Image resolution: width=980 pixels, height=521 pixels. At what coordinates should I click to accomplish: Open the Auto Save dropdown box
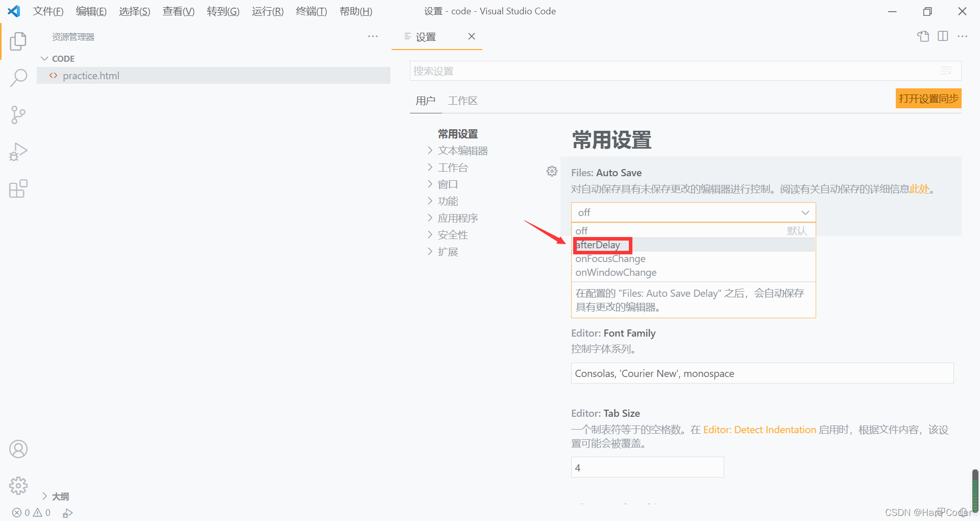point(693,212)
